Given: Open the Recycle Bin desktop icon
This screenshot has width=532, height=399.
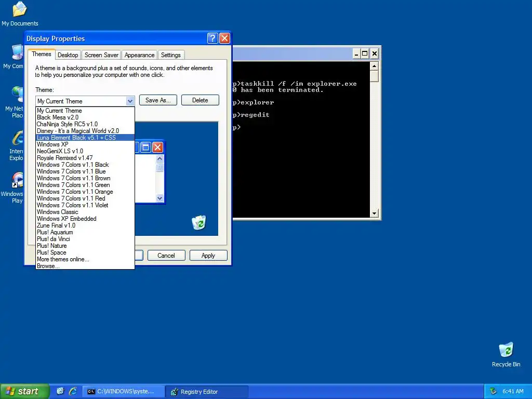Looking at the screenshot, I should point(506,354).
